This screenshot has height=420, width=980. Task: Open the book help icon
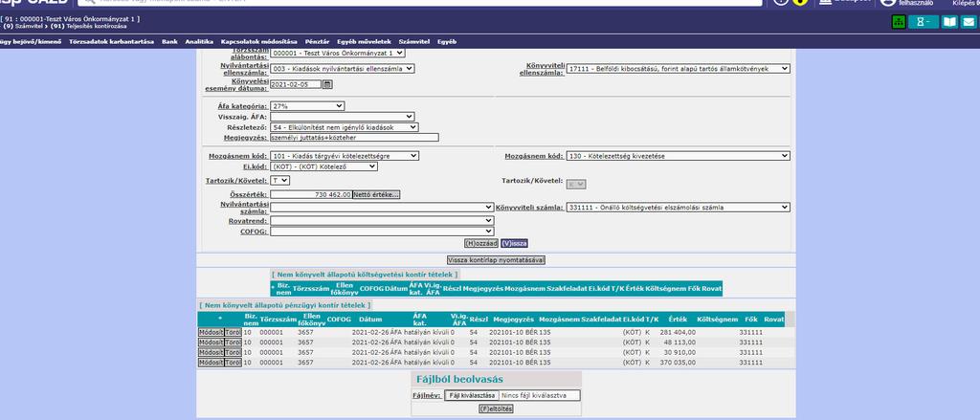pos(950,22)
